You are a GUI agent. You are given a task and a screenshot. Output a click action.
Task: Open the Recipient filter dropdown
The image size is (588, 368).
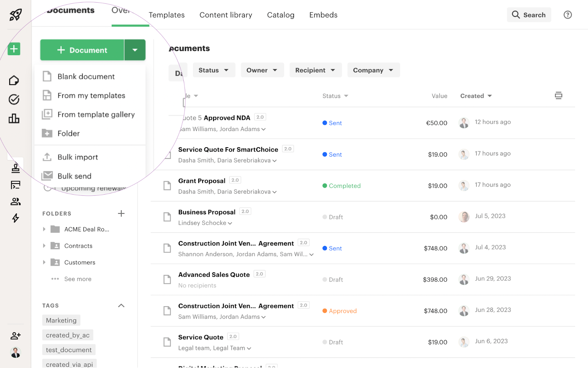(x=316, y=70)
